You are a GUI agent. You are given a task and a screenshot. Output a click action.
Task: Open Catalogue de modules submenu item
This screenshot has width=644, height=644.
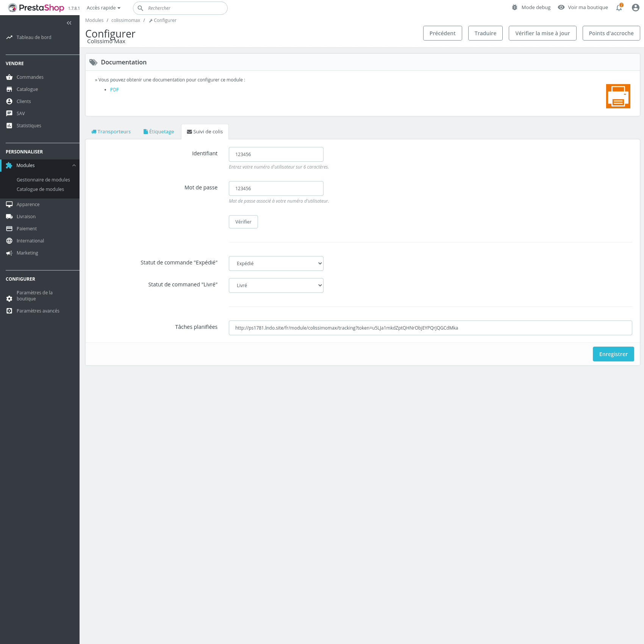click(x=40, y=189)
